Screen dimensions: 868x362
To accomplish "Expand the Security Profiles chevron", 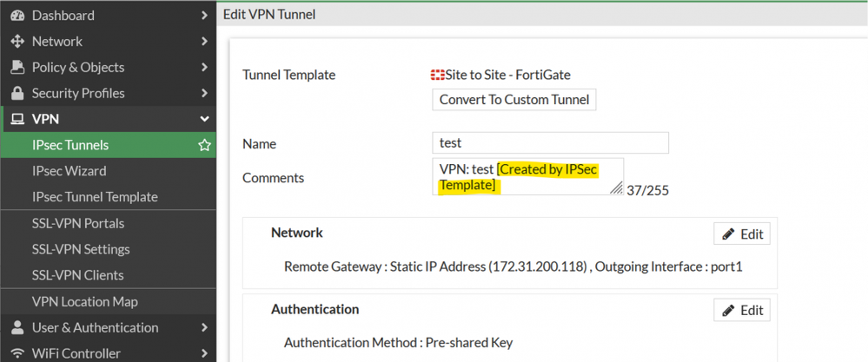I will [x=204, y=93].
